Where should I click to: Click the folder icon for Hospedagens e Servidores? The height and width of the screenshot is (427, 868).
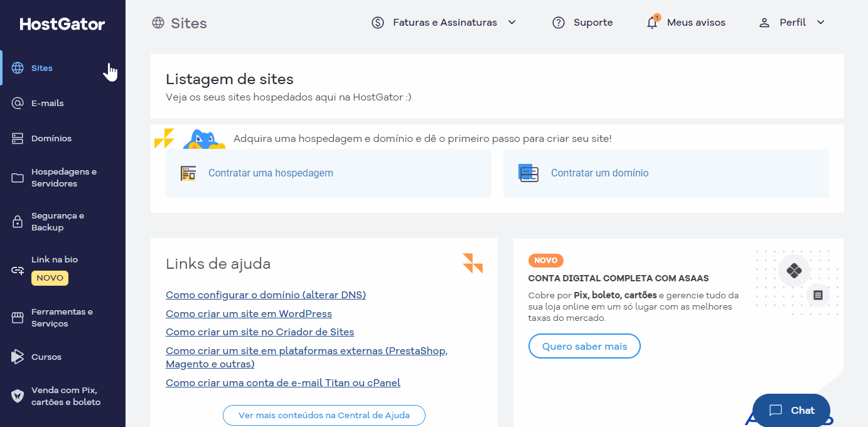point(18,178)
